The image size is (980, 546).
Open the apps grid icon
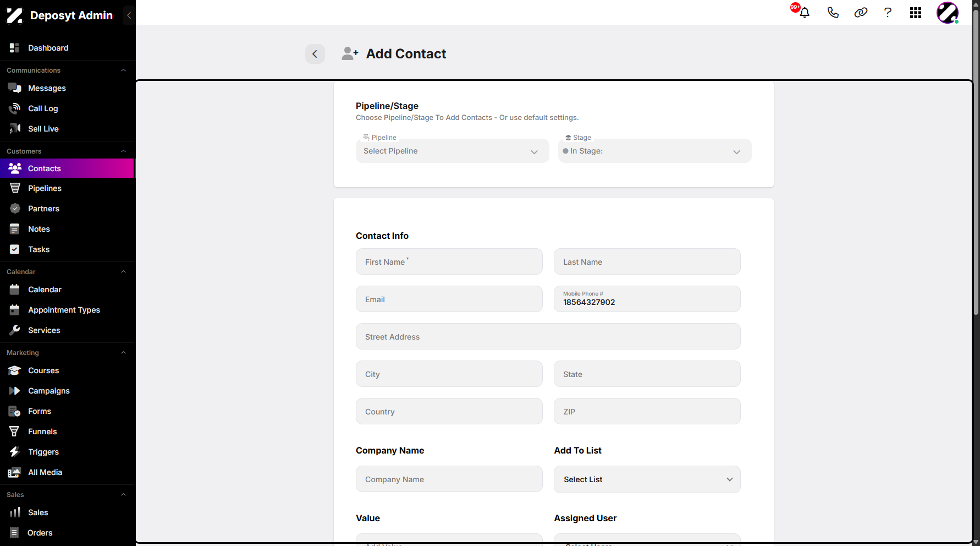[x=916, y=13]
